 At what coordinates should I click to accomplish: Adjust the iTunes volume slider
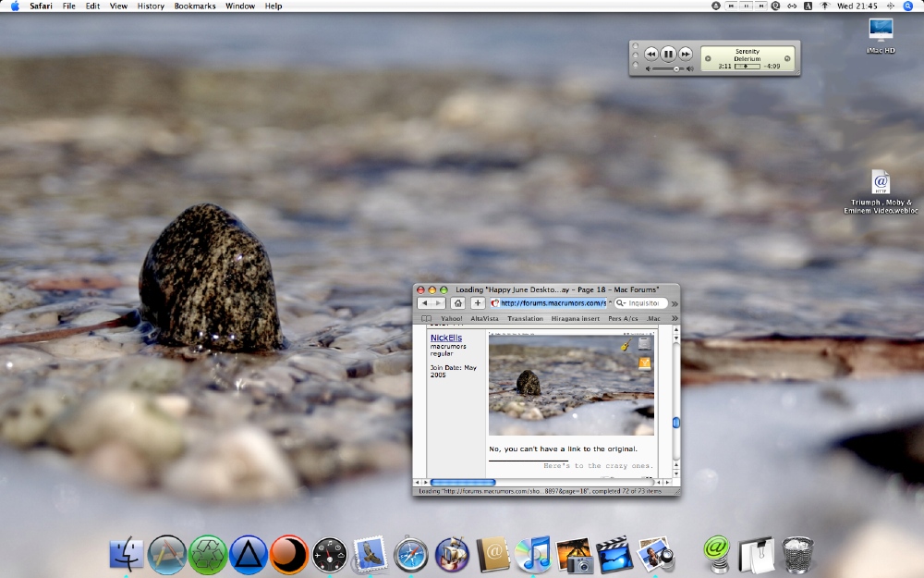[x=676, y=68]
